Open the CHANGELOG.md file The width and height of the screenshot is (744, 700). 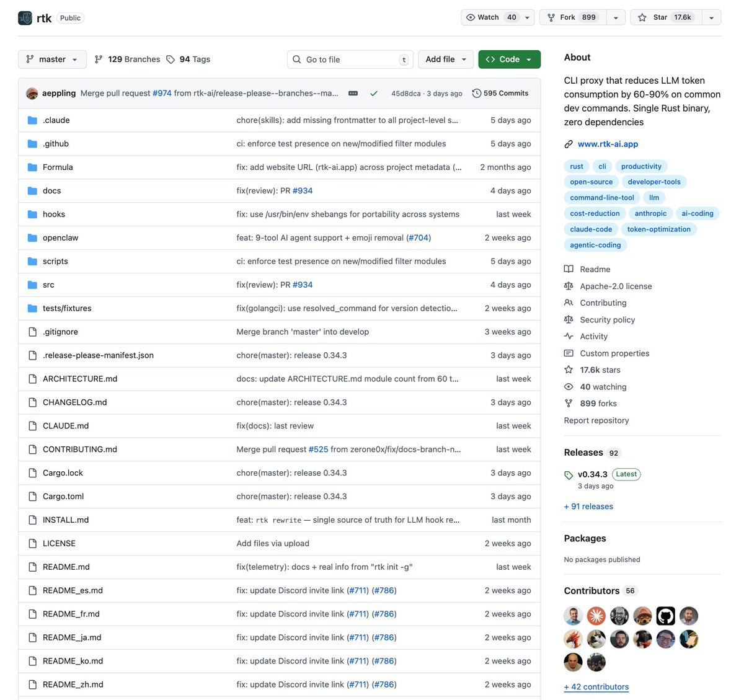click(x=75, y=402)
